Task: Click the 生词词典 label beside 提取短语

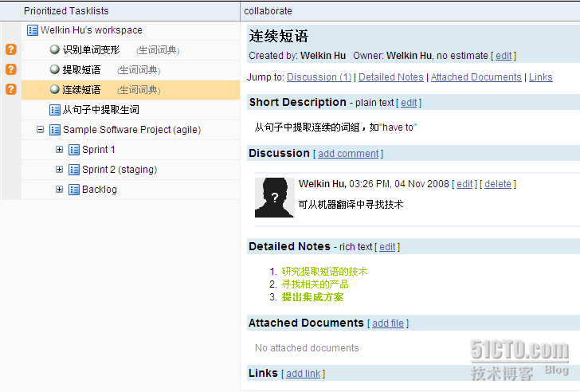Action: pyautogui.click(x=139, y=70)
